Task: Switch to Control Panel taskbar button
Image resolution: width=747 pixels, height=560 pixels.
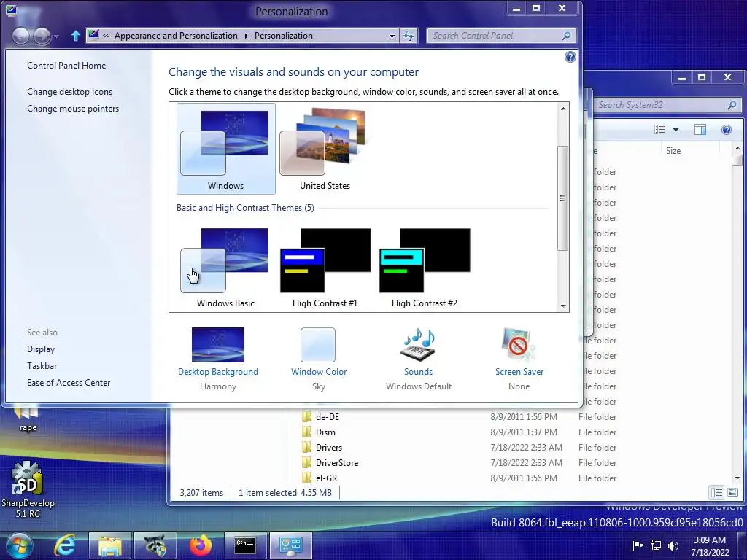Action: pyautogui.click(x=290, y=545)
